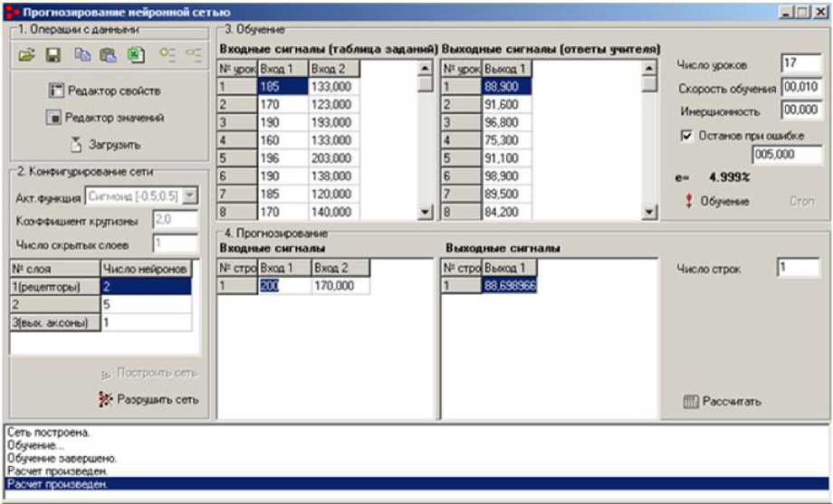Select training cell 140,000
Screen dimensions: 833x504
pyautogui.click(x=333, y=212)
